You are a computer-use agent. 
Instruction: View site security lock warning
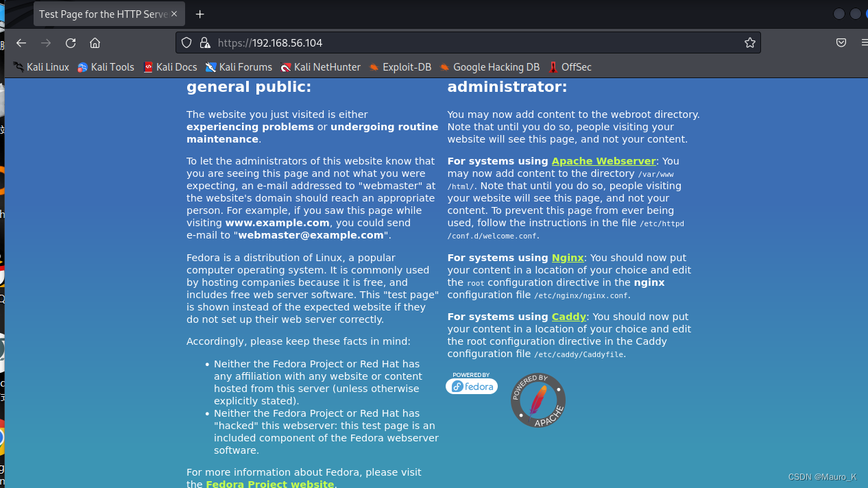click(204, 42)
